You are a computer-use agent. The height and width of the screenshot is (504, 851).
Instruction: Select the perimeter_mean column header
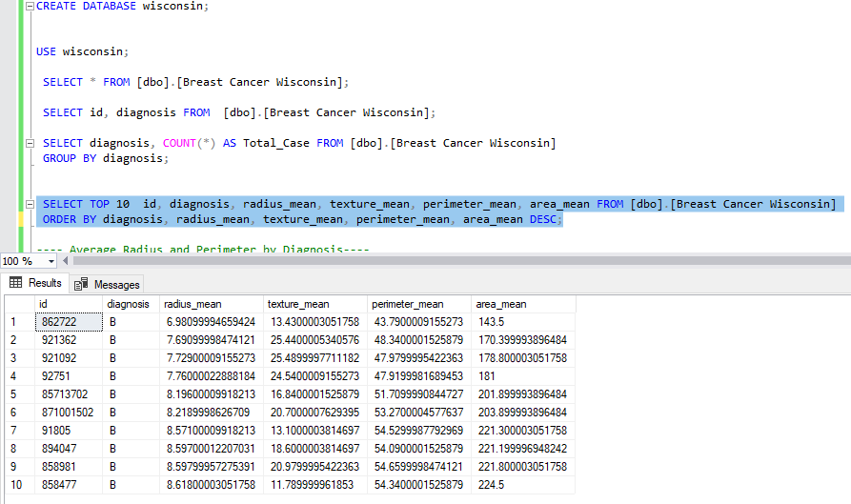419,304
